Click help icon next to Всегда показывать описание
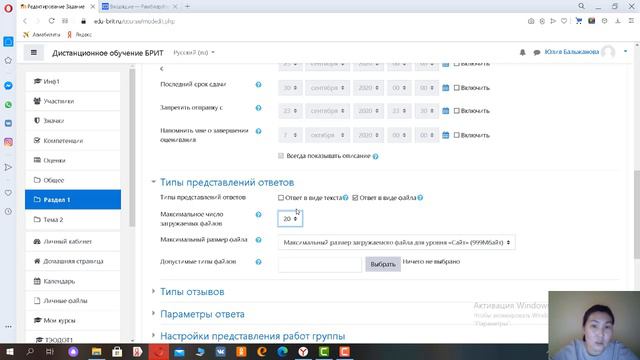 (376, 156)
